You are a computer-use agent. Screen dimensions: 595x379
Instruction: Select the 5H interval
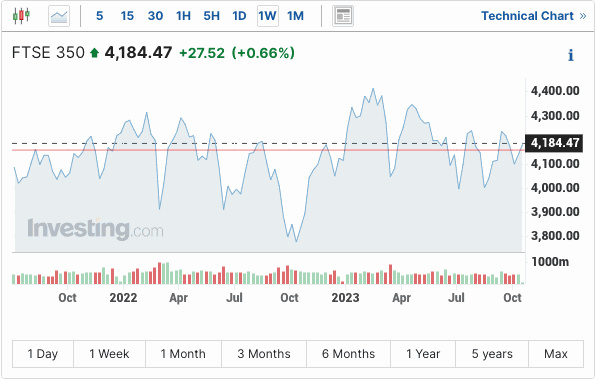211,16
